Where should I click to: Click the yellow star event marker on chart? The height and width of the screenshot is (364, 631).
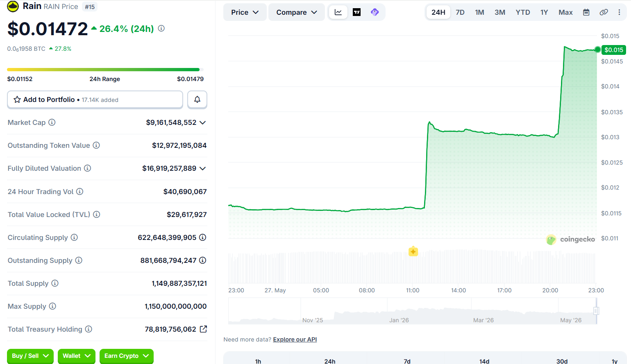pos(413,251)
